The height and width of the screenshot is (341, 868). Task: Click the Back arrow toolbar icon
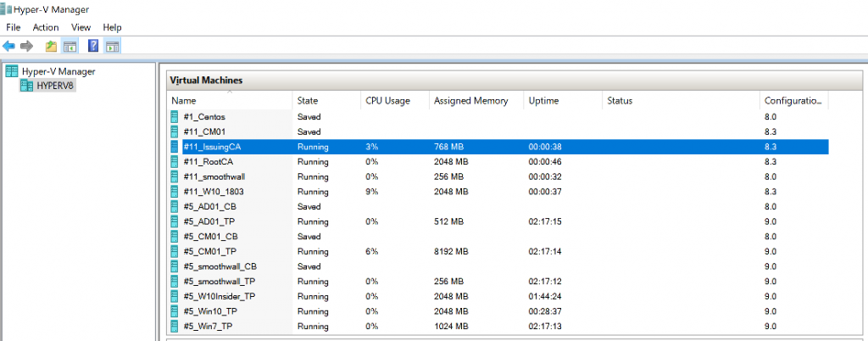point(8,46)
